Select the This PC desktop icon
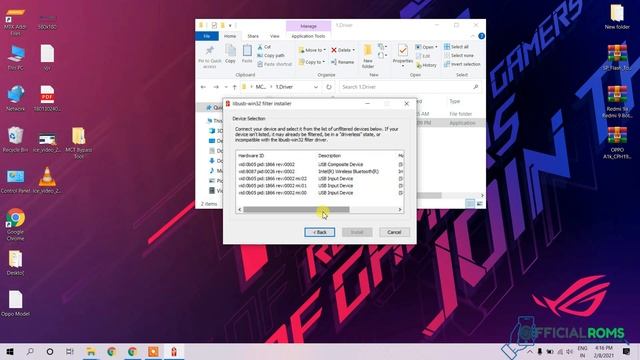This screenshot has width=640, height=360. (16, 58)
